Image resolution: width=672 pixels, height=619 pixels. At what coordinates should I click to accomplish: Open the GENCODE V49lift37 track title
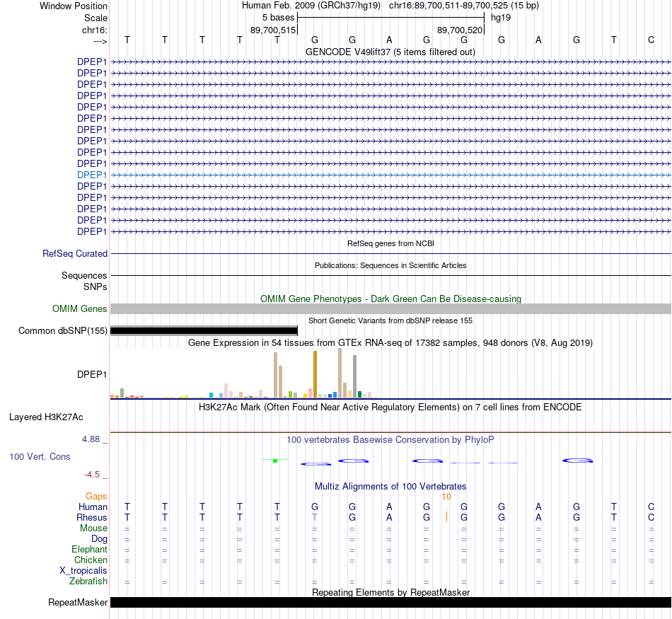tap(390, 52)
